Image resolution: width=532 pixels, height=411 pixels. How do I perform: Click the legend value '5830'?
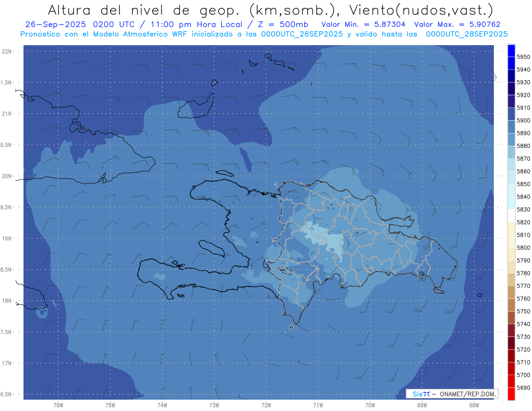tap(523, 210)
